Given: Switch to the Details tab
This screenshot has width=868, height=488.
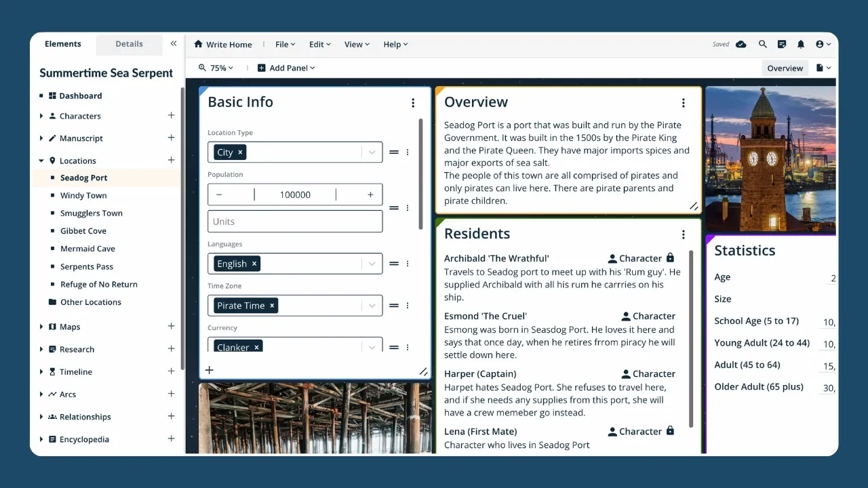Looking at the screenshot, I should [129, 44].
